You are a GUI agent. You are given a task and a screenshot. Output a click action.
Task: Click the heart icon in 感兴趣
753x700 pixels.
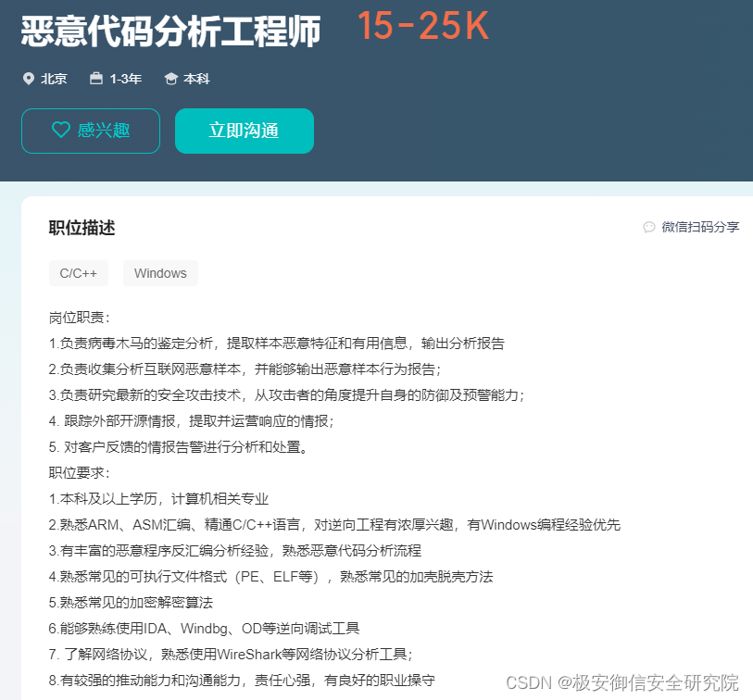[x=61, y=130]
